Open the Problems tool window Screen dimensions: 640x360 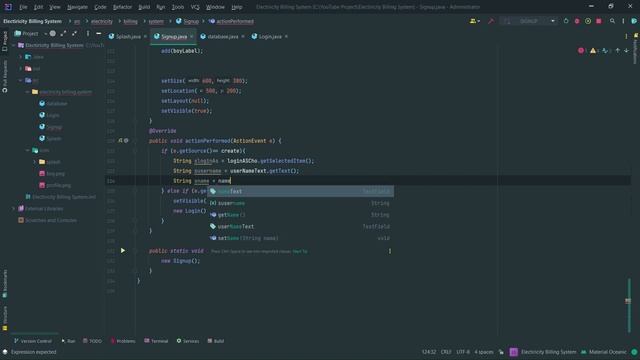click(122, 341)
